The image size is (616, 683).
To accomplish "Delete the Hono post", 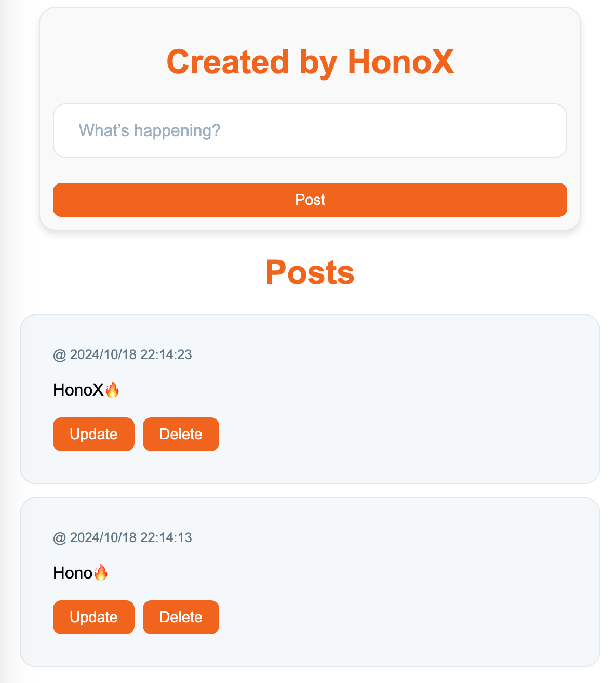I will pos(181,617).
